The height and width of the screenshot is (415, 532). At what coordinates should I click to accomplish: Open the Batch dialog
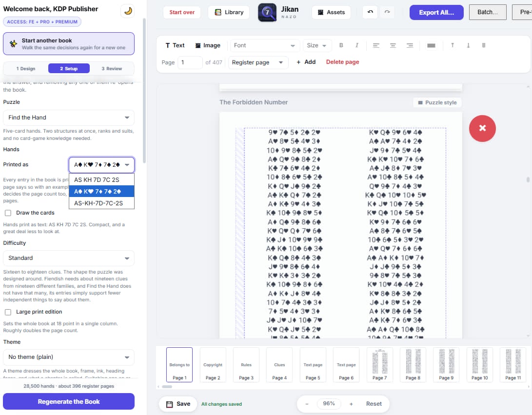coord(488,12)
